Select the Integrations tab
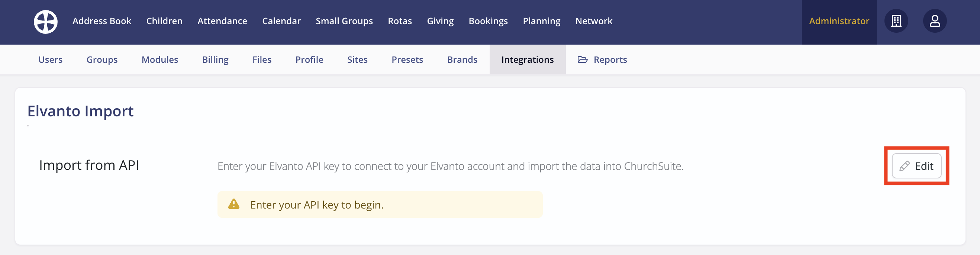The width and height of the screenshot is (980, 255). pos(527,60)
